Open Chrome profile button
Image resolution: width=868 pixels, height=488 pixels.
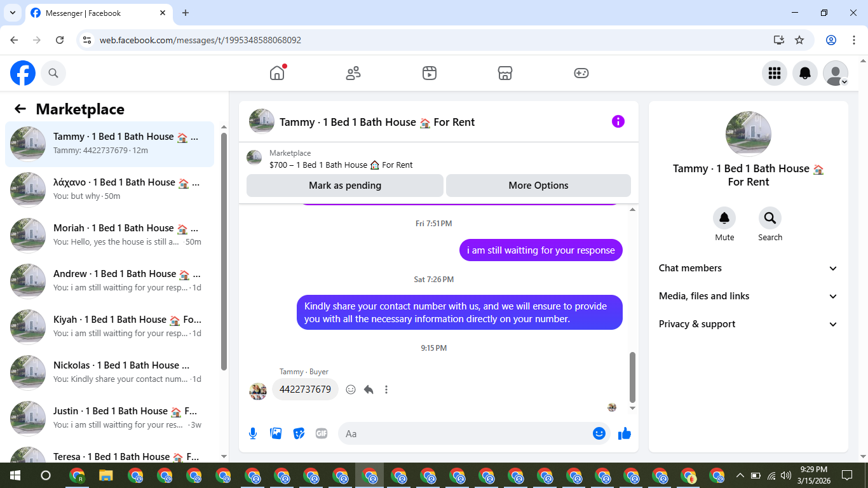tap(831, 40)
